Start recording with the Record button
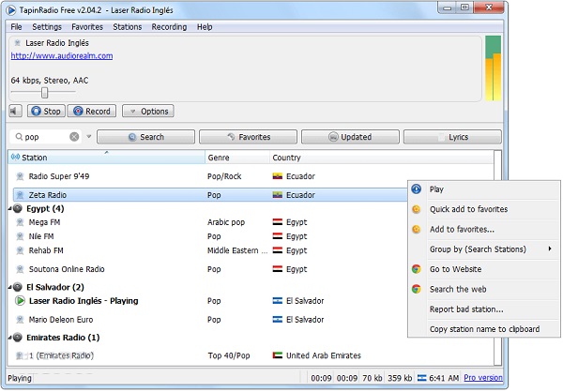This screenshot has width=563, height=392. (92, 111)
